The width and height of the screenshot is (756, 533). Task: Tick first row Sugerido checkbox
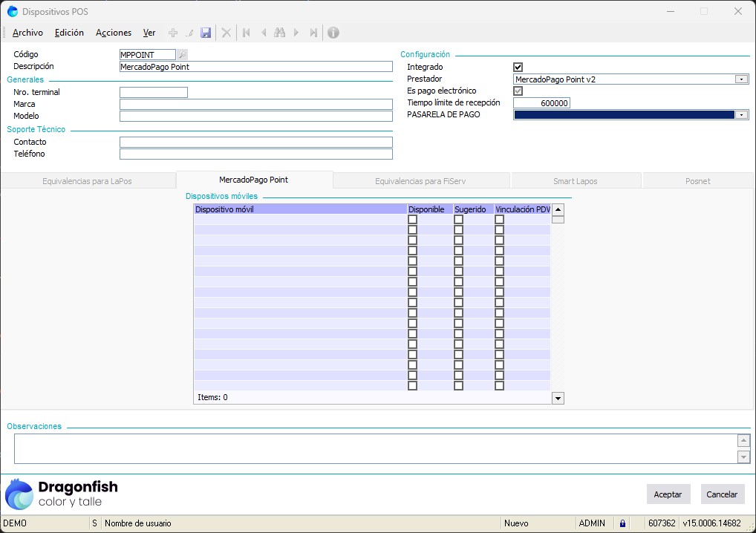point(458,220)
